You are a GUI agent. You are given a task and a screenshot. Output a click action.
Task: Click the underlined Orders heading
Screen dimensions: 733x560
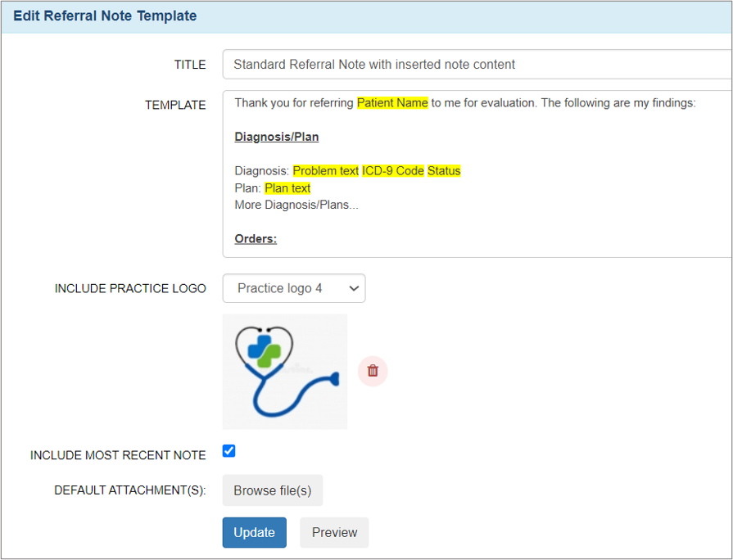pyautogui.click(x=255, y=239)
